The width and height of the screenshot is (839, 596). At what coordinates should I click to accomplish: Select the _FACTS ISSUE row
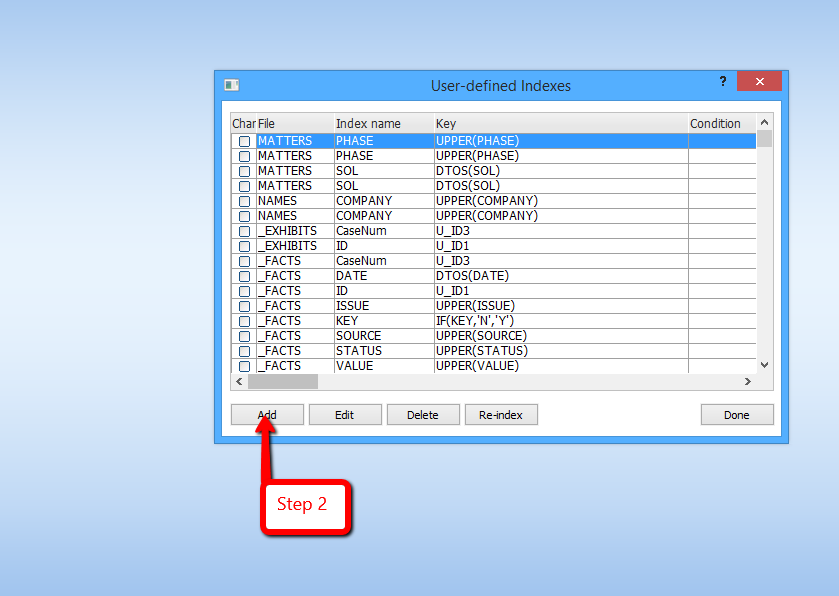pos(400,305)
